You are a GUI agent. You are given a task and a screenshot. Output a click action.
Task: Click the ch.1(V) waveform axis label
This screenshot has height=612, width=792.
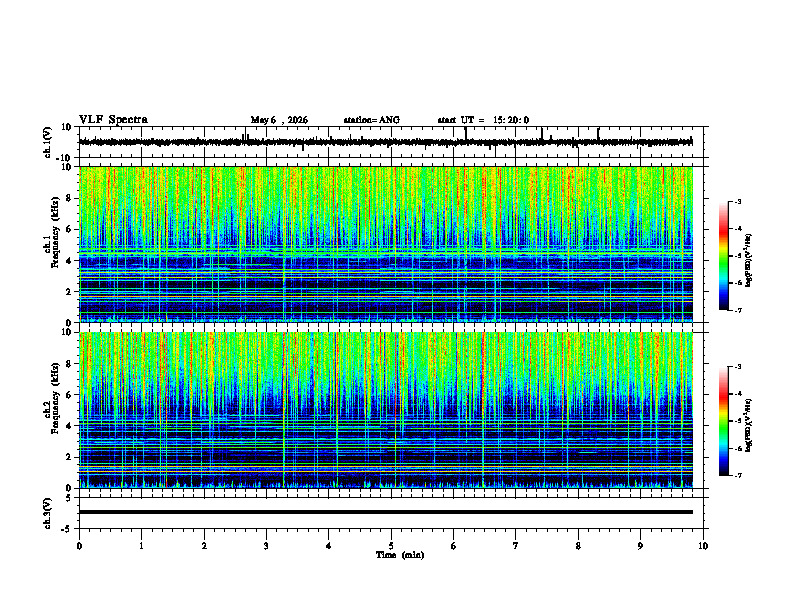[x=48, y=142]
